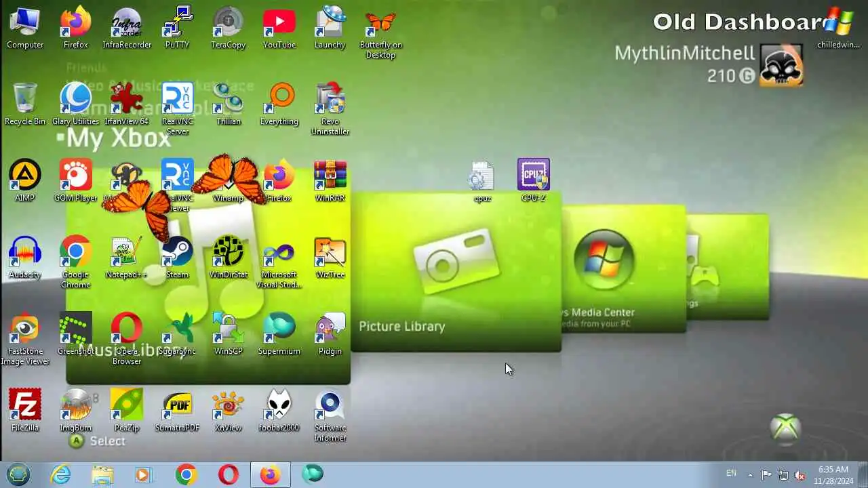Click the Supermium button in taskbar
The width and height of the screenshot is (868, 488).
click(x=313, y=474)
